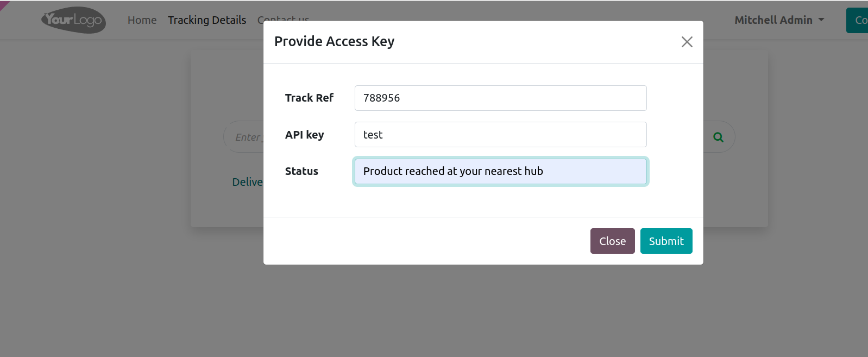Click the magnifier search icon behind the dialog
Viewport: 868px width, 357px height.
point(718,137)
